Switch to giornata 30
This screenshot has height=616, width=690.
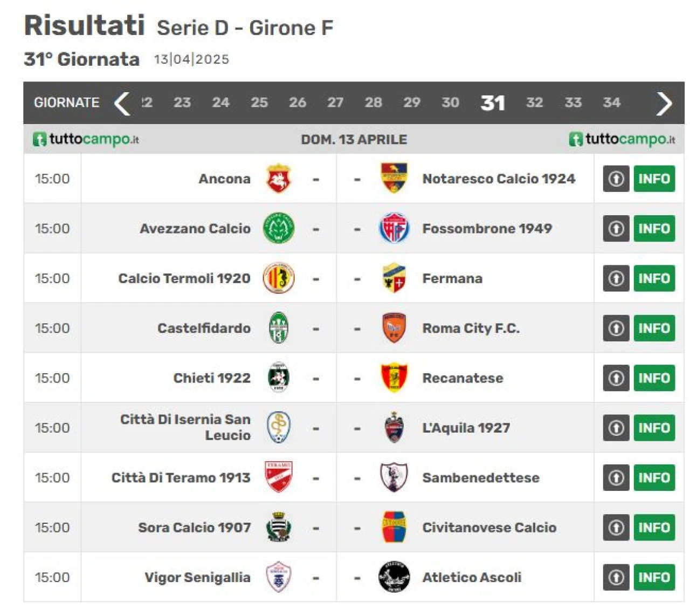coord(450,102)
